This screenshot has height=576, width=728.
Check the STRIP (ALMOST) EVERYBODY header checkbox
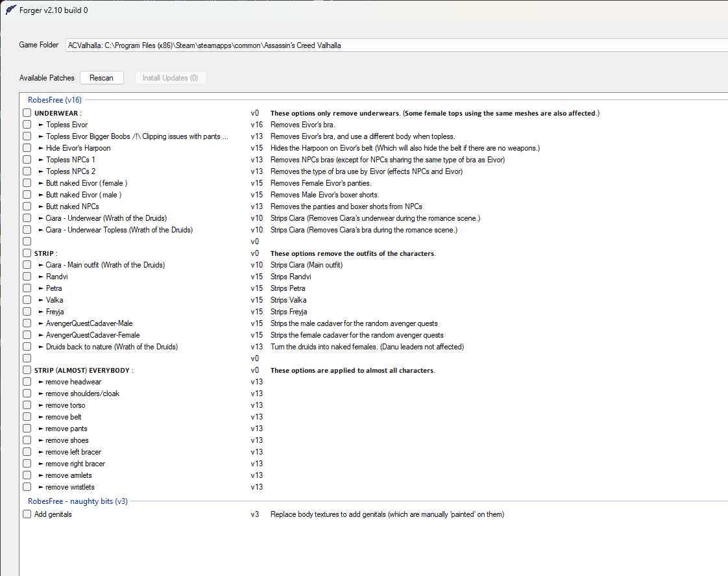tap(27, 370)
